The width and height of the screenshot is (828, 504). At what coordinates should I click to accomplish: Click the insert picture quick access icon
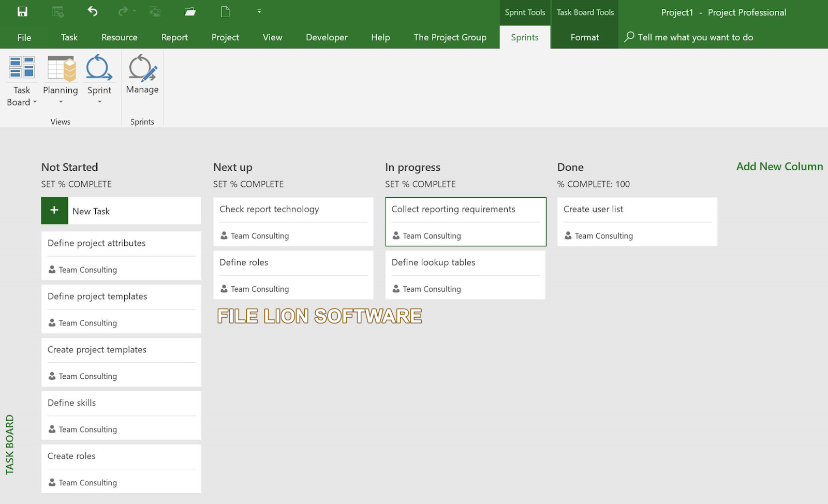pyautogui.click(x=155, y=11)
